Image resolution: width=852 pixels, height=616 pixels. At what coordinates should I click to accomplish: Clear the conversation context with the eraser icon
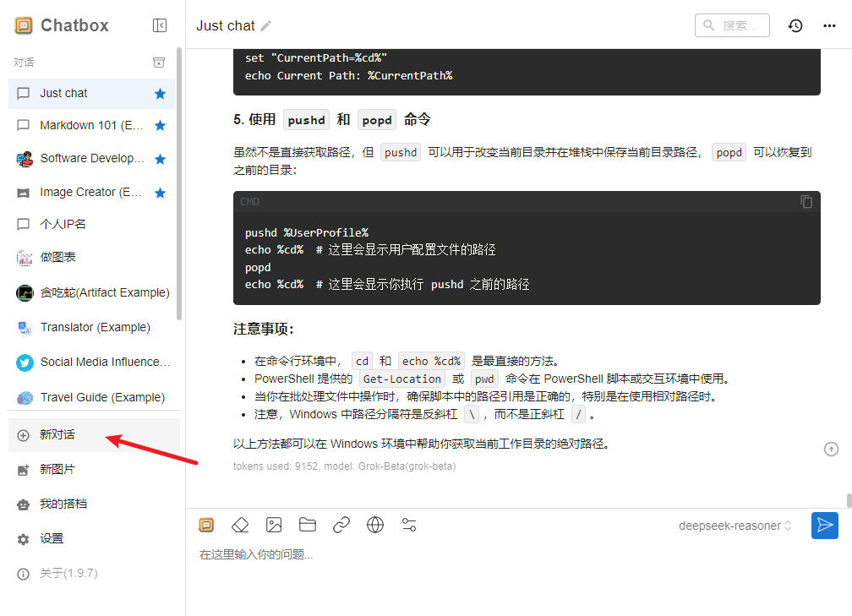pyautogui.click(x=239, y=525)
